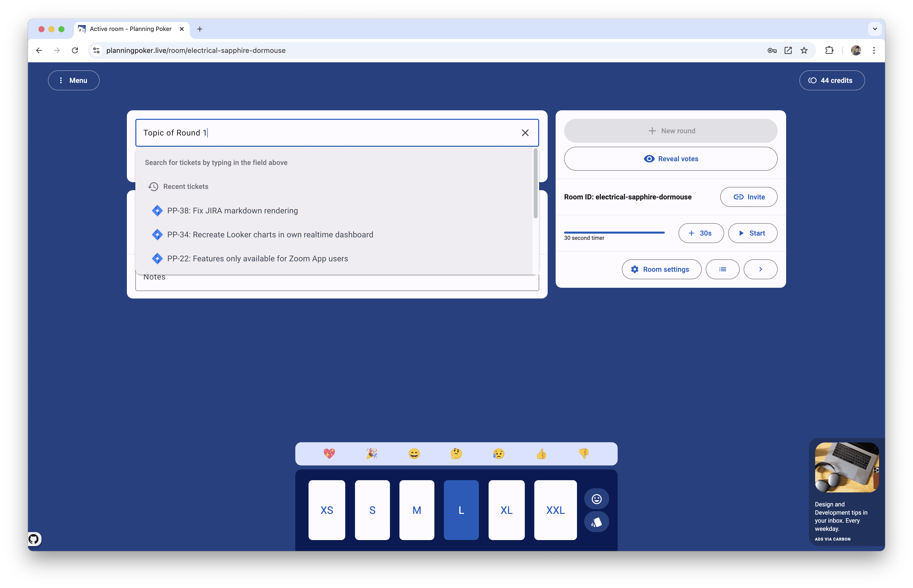
Task: Open the browser extensions puzzle icon
Action: (x=829, y=50)
